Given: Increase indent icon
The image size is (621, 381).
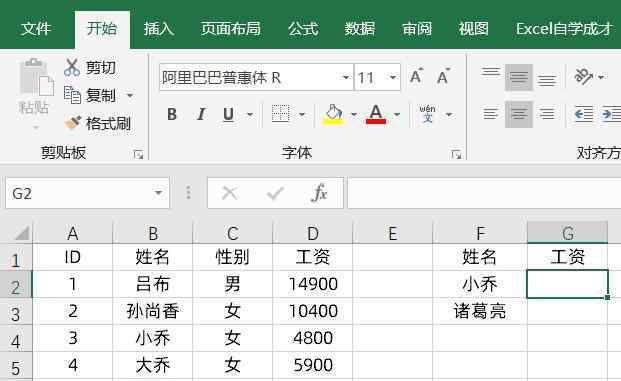Looking at the screenshot, I should [x=611, y=114].
